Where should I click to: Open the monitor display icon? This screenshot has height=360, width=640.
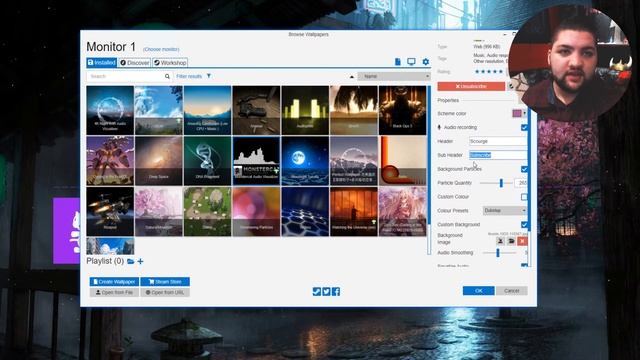point(411,62)
